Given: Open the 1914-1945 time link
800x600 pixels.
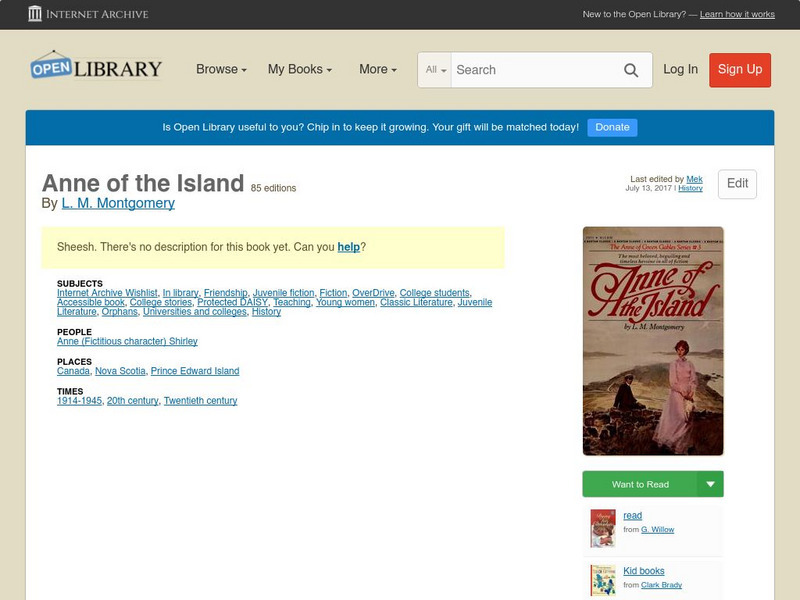Looking at the screenshot, I should click(80, 401).
